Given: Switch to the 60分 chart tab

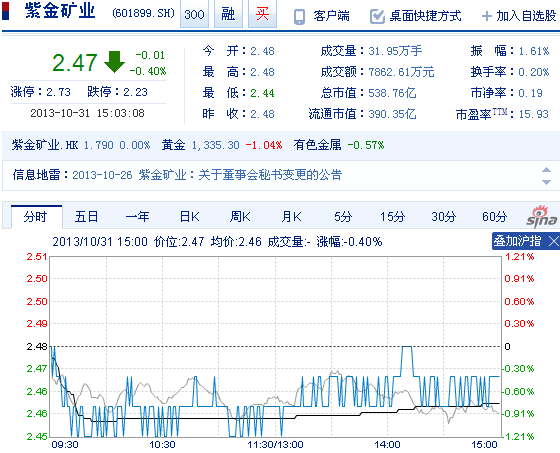Looking at the screenshot, I should 495,217.
